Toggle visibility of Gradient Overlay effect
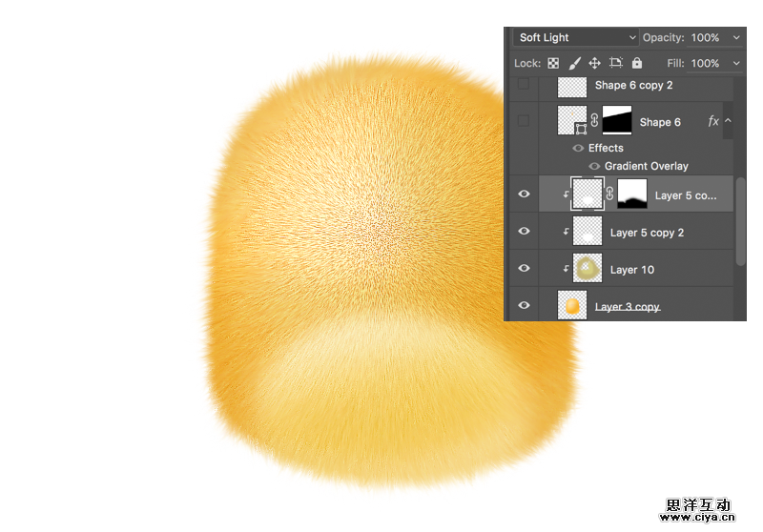This screenshot has width=763, height=532. pyautogui.click(x=594, y=166)
